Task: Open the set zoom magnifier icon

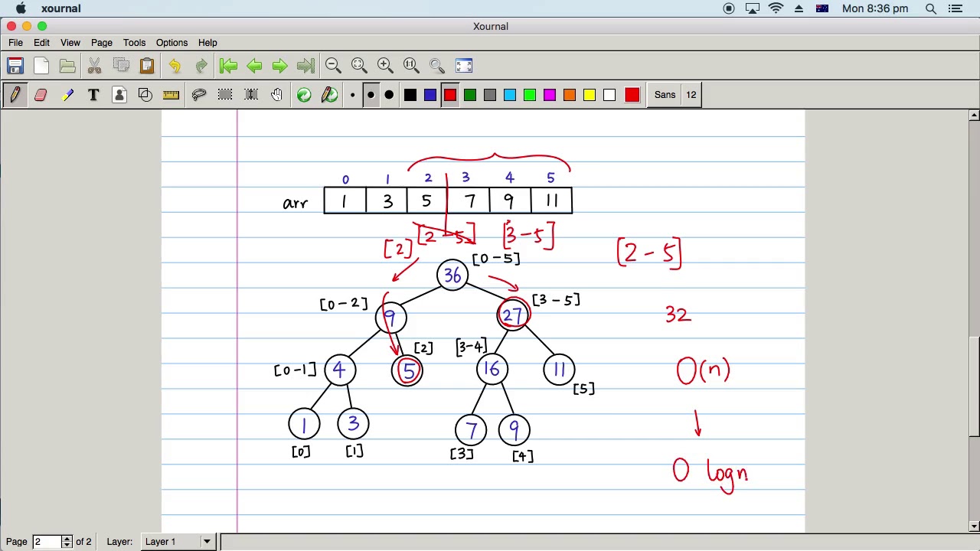Action: pyautogui.click(x=437, y=66)
